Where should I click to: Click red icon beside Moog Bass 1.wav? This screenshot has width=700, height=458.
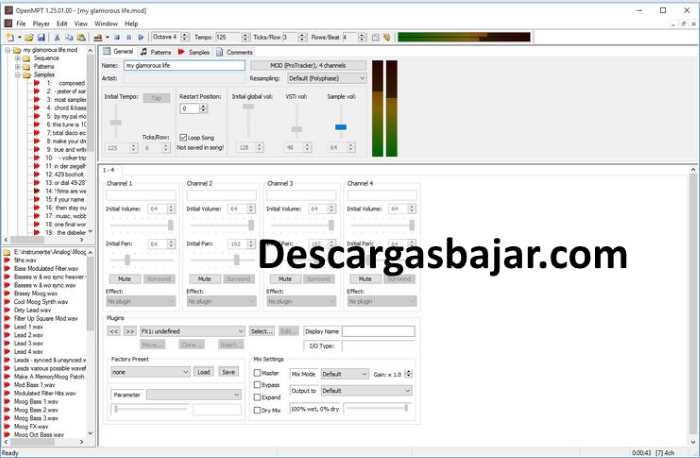(7, 401)
